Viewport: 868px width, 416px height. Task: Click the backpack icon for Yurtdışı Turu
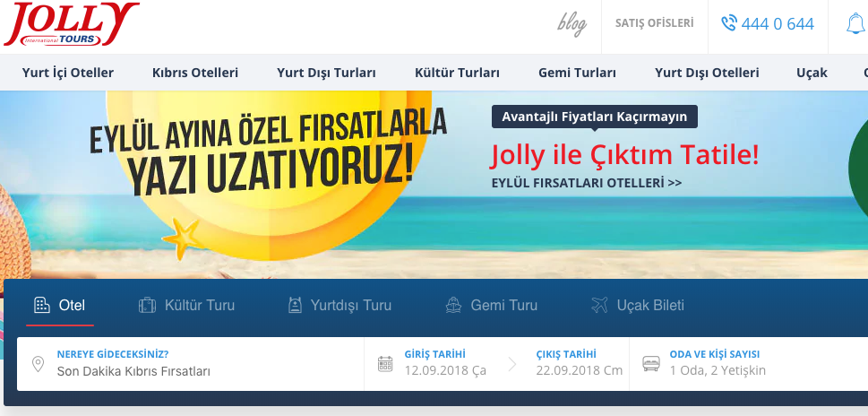tap(295, 305)
